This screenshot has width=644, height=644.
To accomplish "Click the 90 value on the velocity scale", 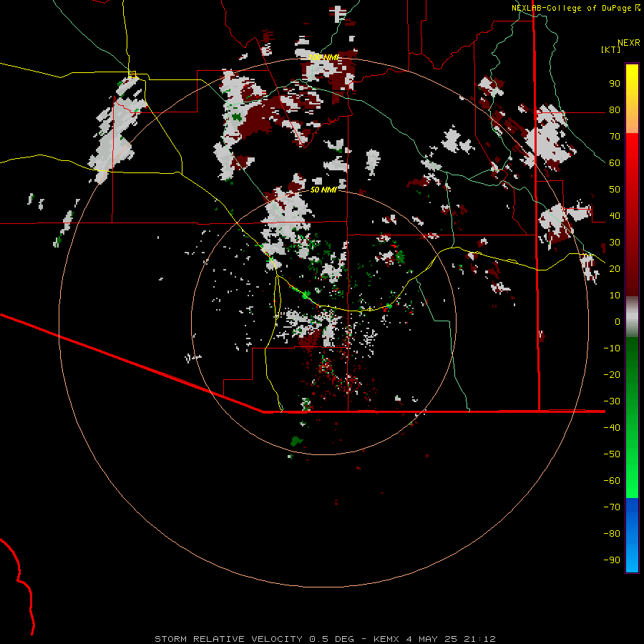I will pyautogui.click(x=615, y=84).
